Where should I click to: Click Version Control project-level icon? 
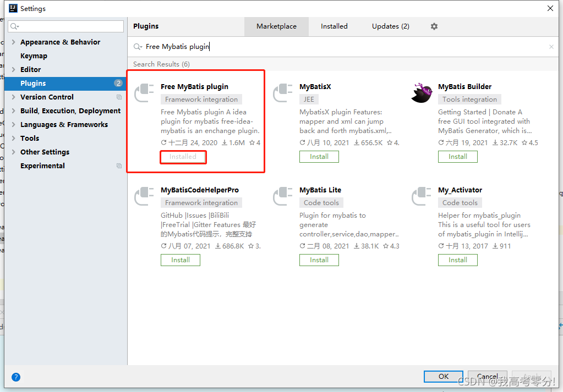click(x=119, y=97)
